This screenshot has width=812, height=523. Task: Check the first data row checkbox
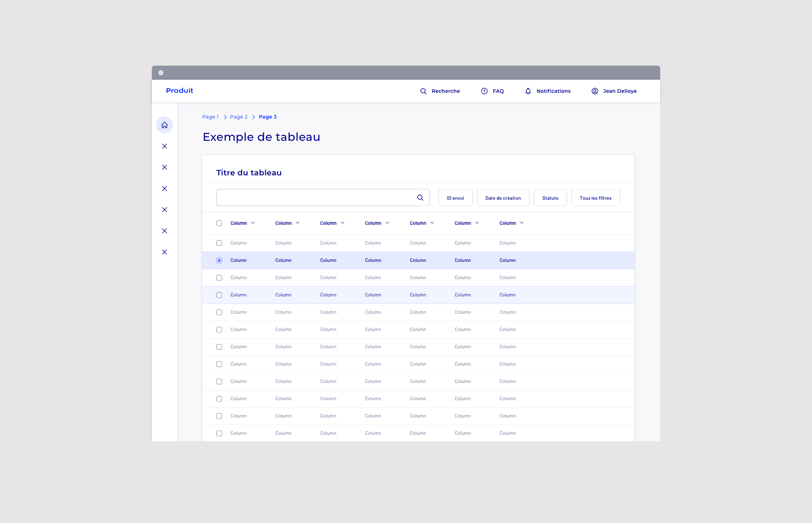click(x=219, y=243)
